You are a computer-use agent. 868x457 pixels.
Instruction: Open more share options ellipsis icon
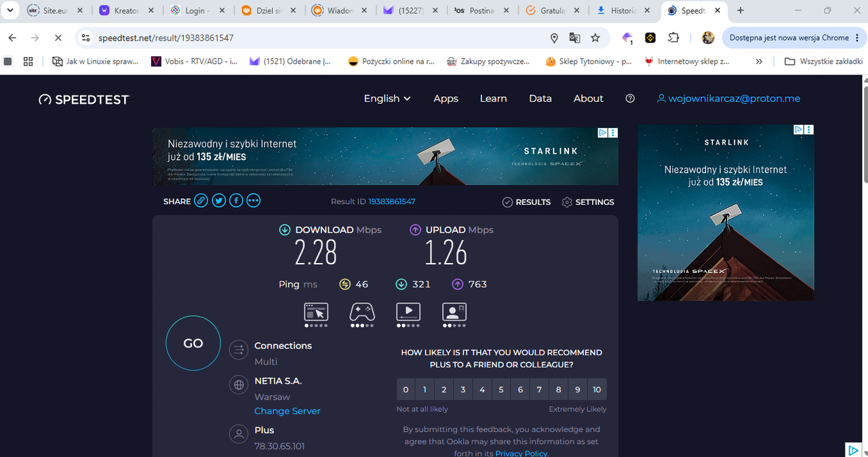[x=254, y=201]
